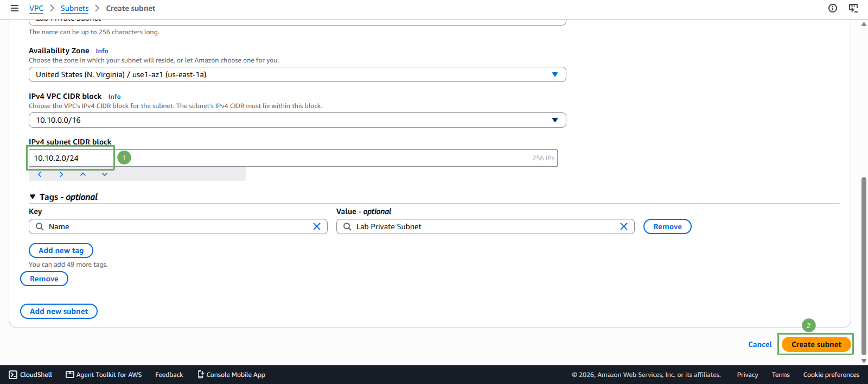The height and width of the screenshot is (384, 868).
Task: Open the Privacy footer link
Action: pos(748,375)
